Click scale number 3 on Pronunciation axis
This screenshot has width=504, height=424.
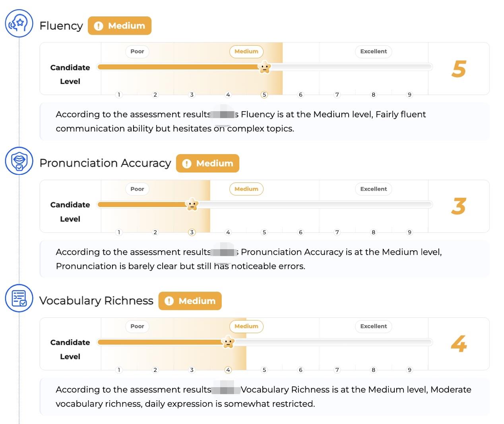point(192,232)
